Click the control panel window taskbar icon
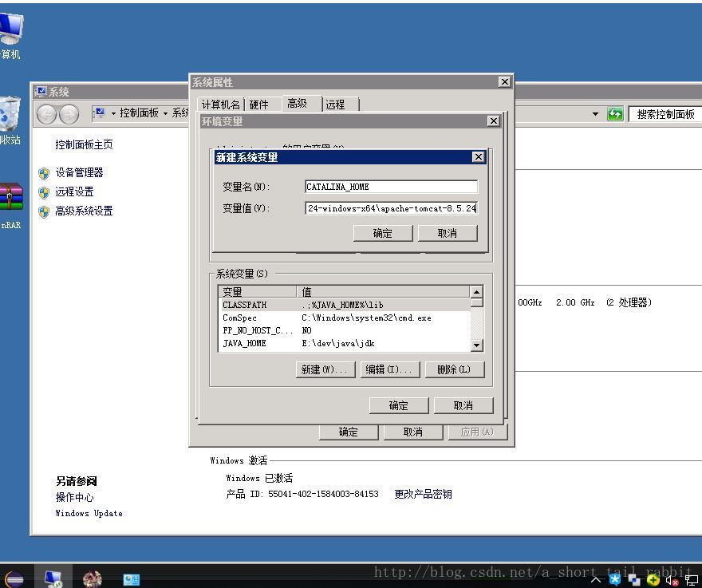This screenshot has width=702, height=588. pos(131,579)
